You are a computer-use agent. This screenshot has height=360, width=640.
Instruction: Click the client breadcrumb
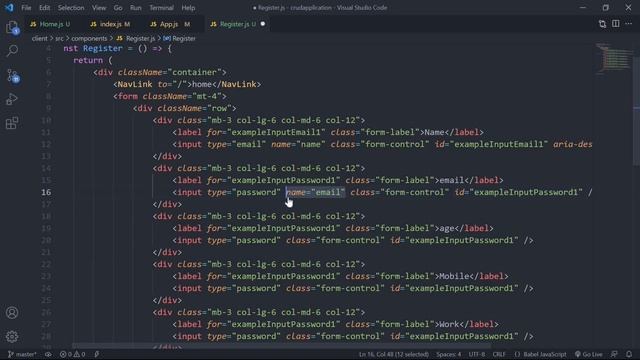point(40,38)
